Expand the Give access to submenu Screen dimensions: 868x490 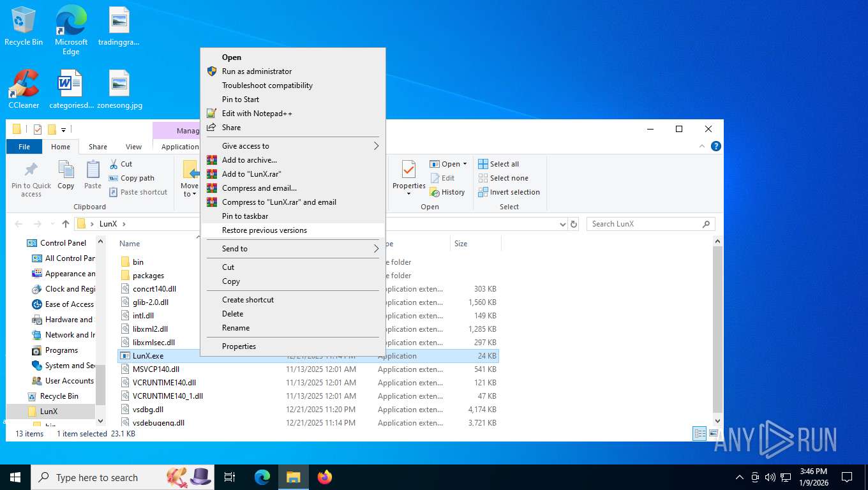pyautogui.click(x=293, y=146)
